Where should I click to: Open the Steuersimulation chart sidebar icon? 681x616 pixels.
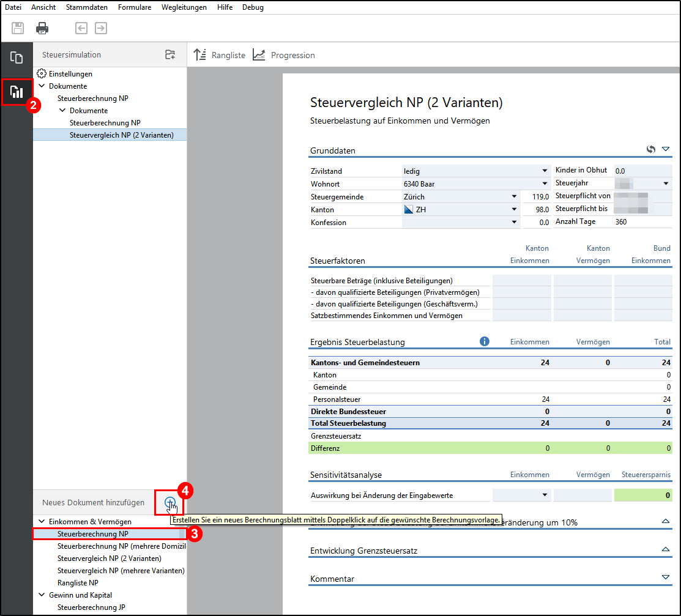point(17,92)
